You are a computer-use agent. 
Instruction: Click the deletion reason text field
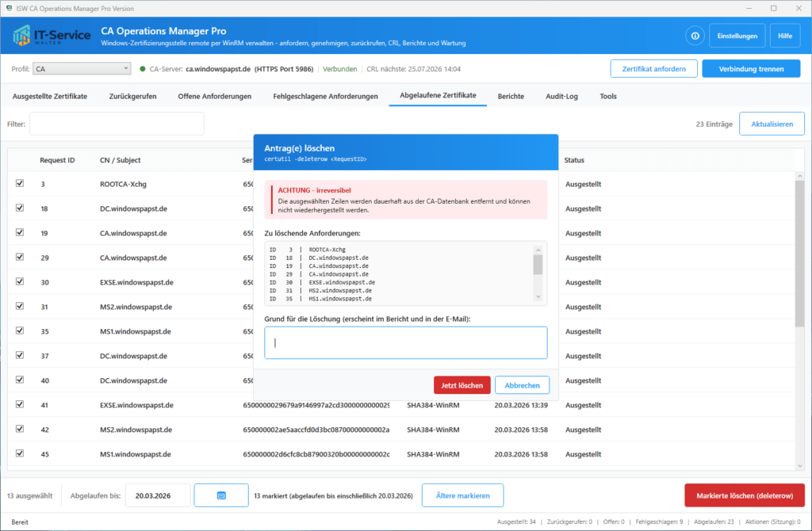(x=405, y=342)
